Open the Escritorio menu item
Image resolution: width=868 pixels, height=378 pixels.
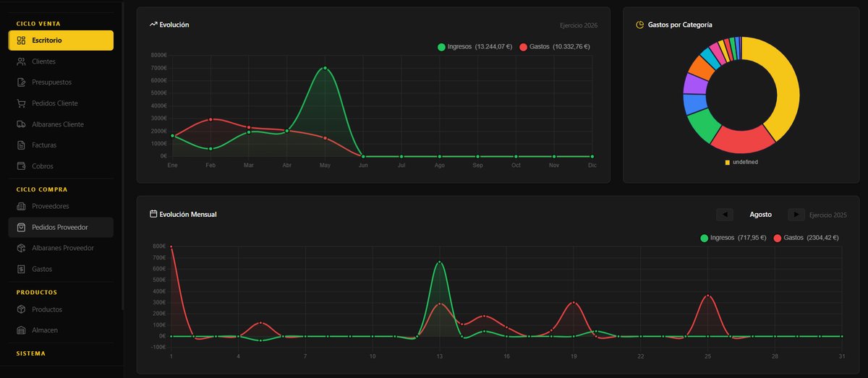pos(61,40)
